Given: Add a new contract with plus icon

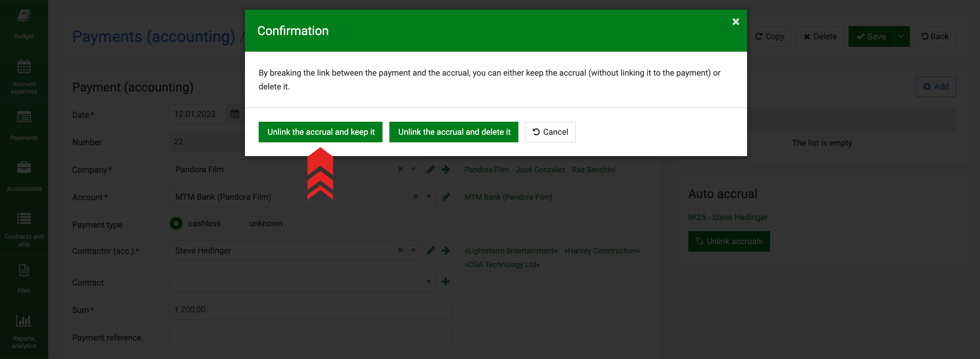Looking at the screenshot, I should 445,282.
